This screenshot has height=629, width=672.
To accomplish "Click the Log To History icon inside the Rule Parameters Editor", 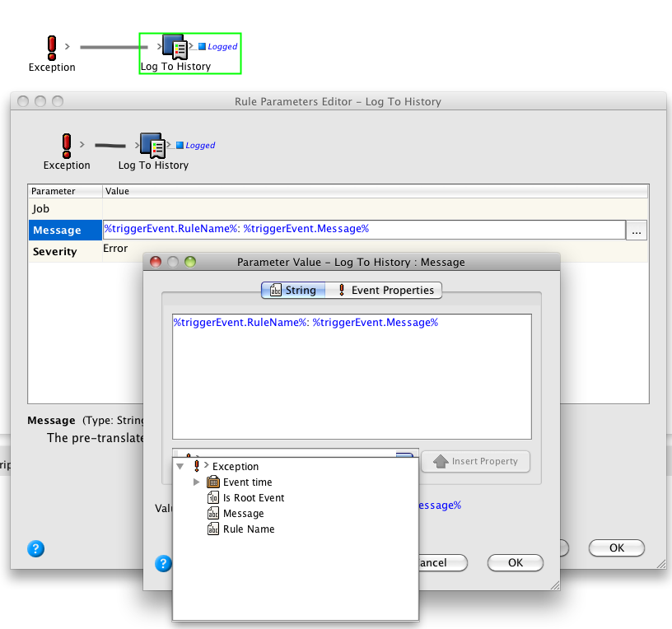I will [152, 145].
